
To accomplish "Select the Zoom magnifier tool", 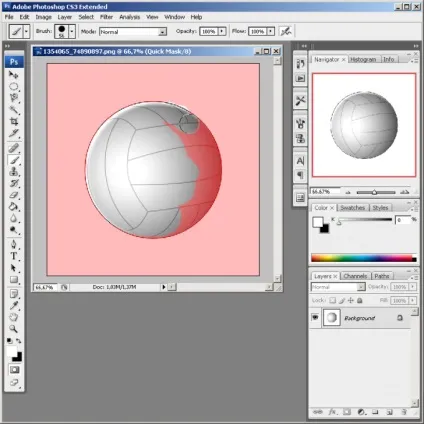I will (14, 329).
